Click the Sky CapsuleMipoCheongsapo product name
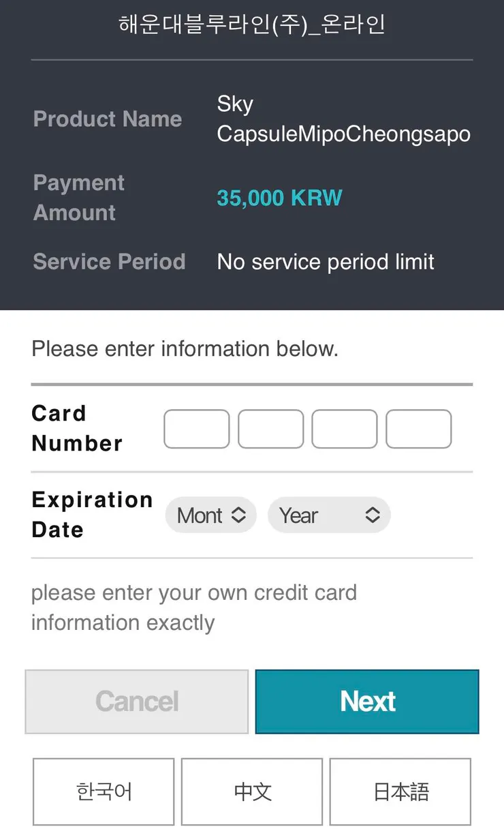 click(343, 119)
